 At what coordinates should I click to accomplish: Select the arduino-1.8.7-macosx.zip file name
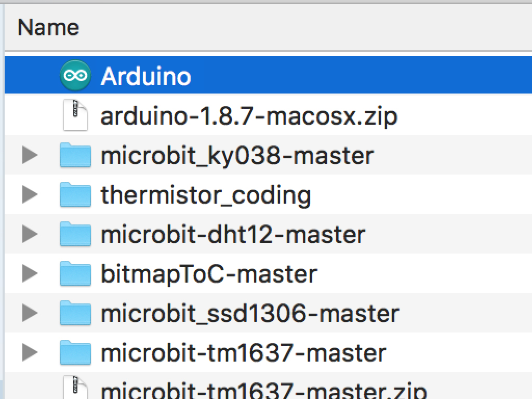point(249,116)
